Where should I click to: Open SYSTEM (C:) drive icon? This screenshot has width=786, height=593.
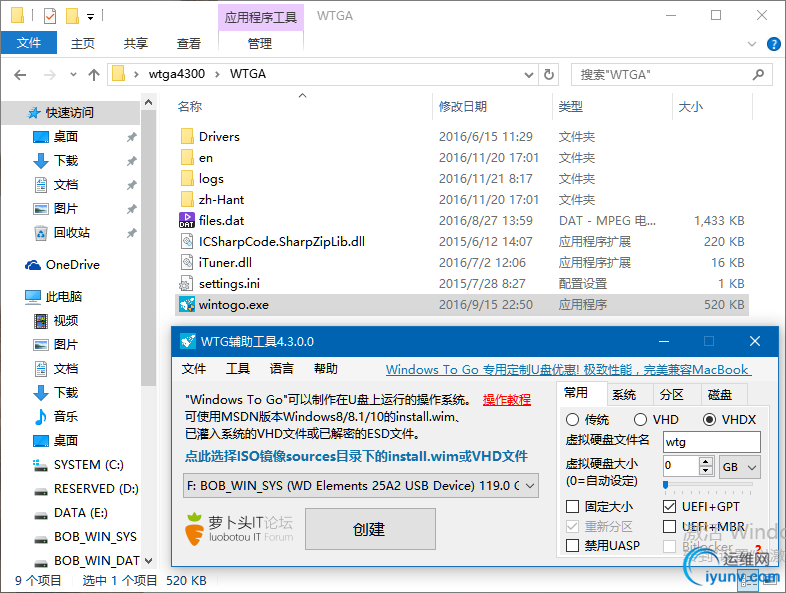click(x=41, y=465)
